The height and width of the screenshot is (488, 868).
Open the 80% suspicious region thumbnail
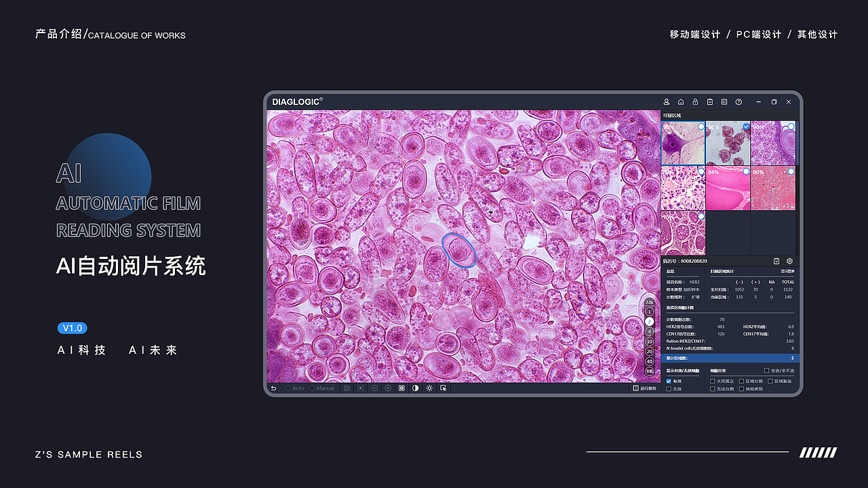[773, 188]
